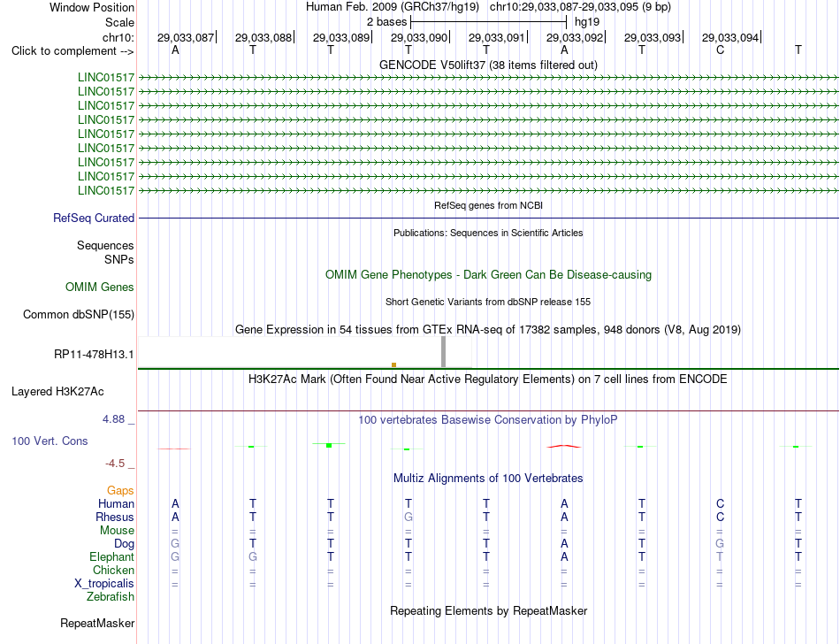The height and width of the screenshot is (644, 840).
Task: Click the red PhyloP peak under 29,033,092
Action: pos(563,446)
